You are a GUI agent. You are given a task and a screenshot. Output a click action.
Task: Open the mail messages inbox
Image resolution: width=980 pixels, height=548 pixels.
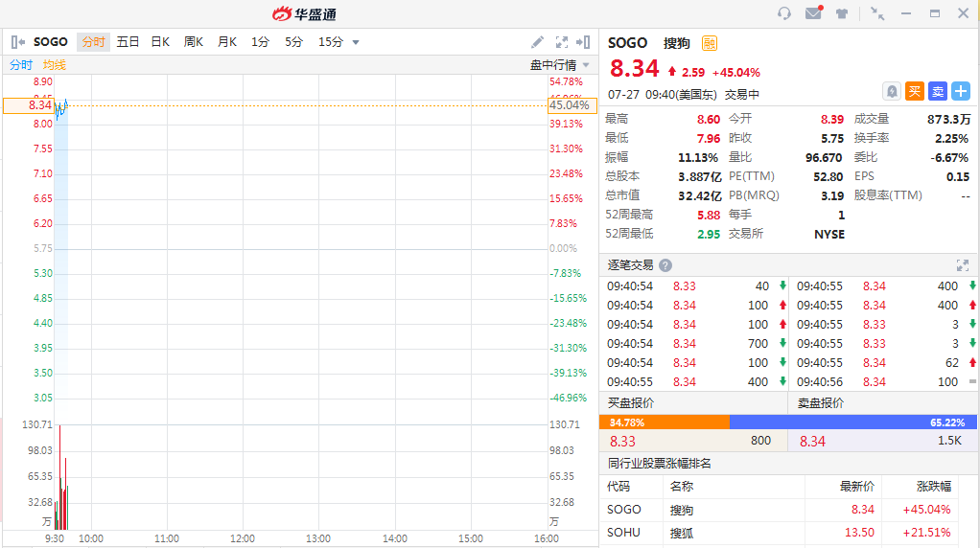(x=813, y=13)
